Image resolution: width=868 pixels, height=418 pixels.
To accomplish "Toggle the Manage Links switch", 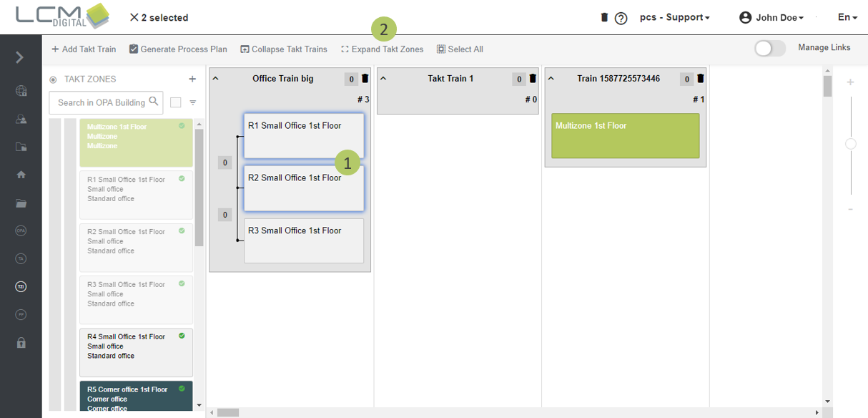I will [769, 48].
